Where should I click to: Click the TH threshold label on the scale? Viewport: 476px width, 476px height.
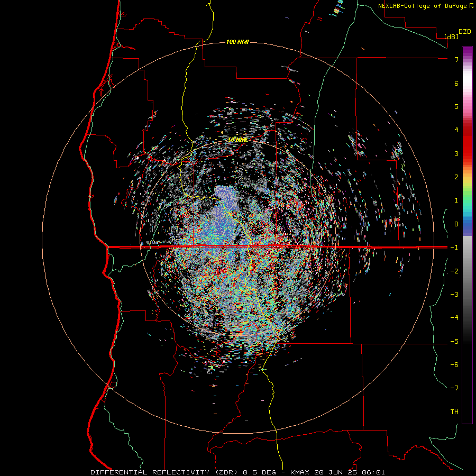[454, 412]
